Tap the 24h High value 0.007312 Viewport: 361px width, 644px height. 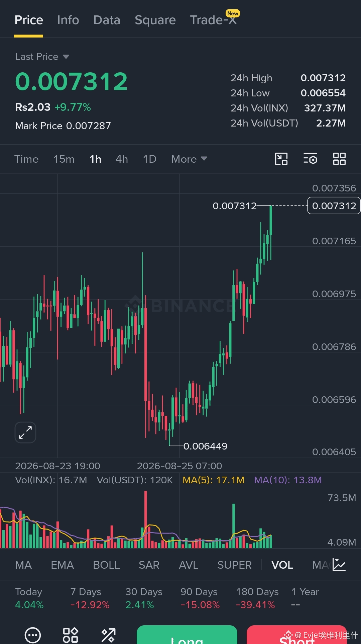(323, 78)
